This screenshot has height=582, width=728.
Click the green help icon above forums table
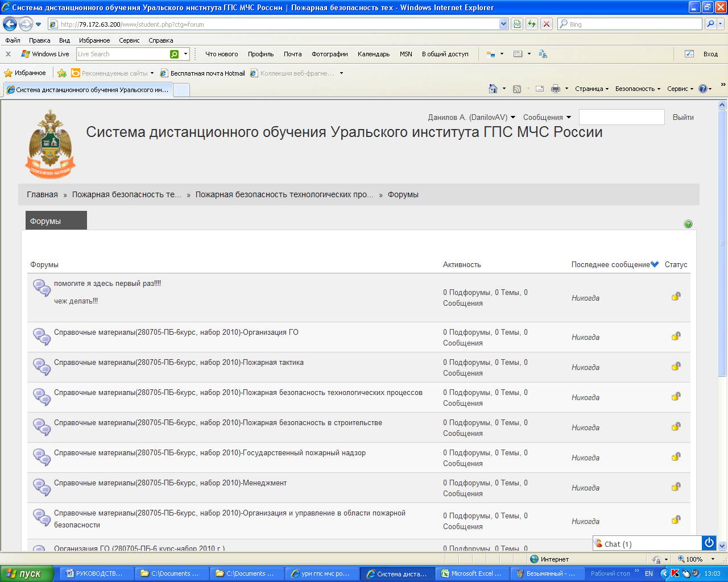(x=688, y=224)
